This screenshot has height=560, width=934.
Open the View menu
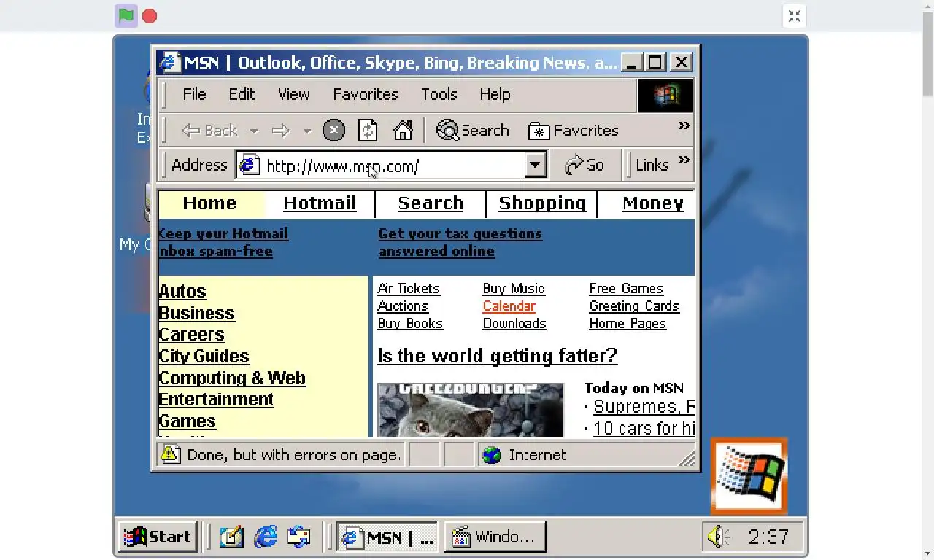[x=294, y=95]
